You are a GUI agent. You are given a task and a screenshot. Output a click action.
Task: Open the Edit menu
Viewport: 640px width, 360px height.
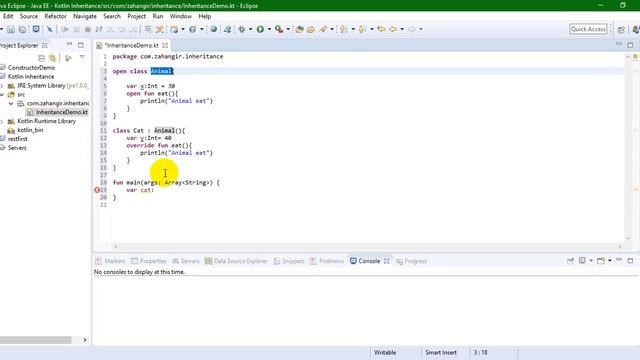(x=8, y=16)
